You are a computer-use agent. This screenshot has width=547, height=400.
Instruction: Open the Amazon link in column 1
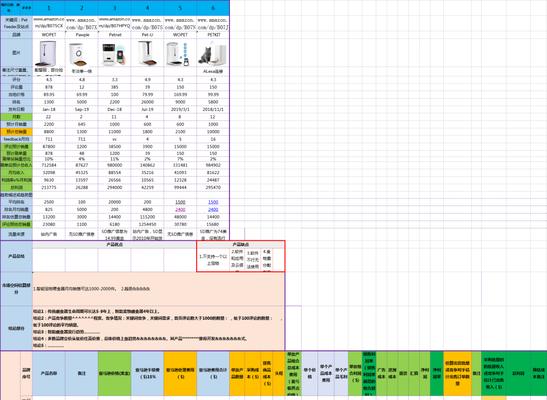[48, 23]
